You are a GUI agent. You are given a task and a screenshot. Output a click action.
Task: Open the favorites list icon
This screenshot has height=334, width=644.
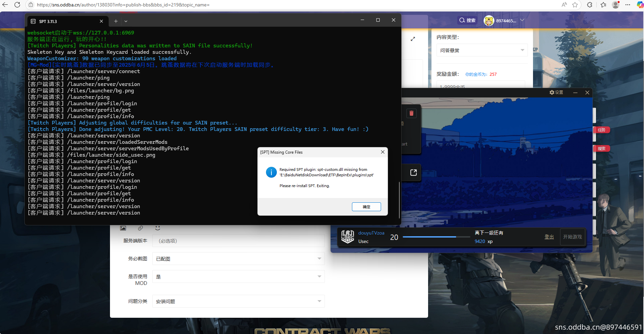coord(603,5)
